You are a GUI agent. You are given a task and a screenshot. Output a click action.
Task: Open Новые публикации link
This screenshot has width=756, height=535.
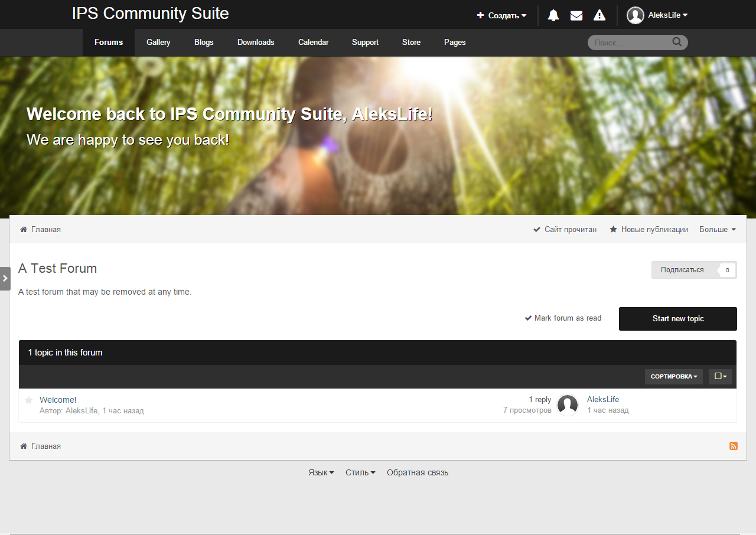(x=649, y=229)
